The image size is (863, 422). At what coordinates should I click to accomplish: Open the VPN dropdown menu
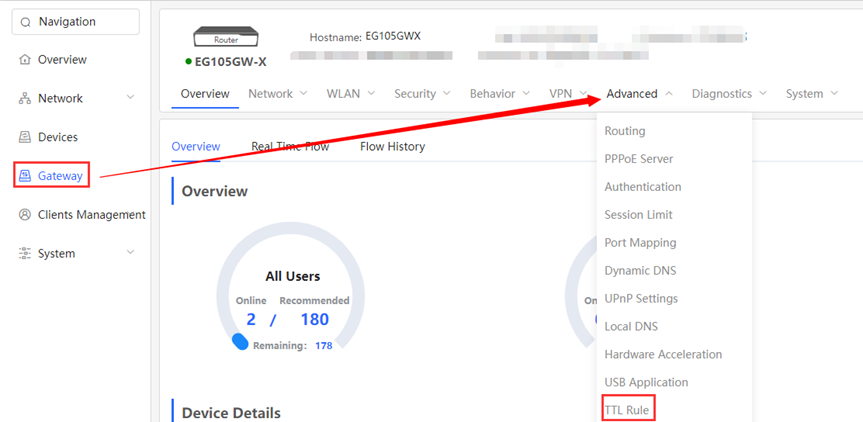click(x=566, y=94)
